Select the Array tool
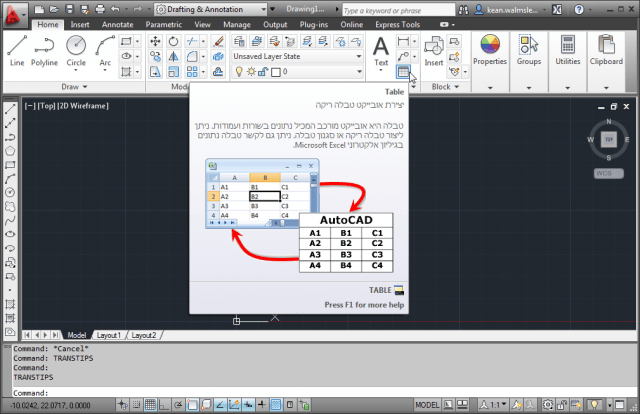Screen dimensions: 640x414 [x=192, y=72]
